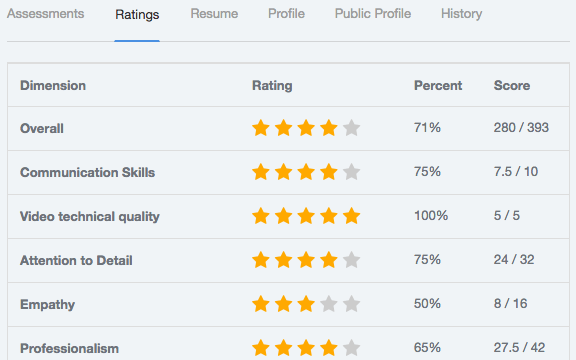This screenshot has height=360, width=576.
Task: Click the fifth gold star for Video technical quality
Action: [352, 216]
